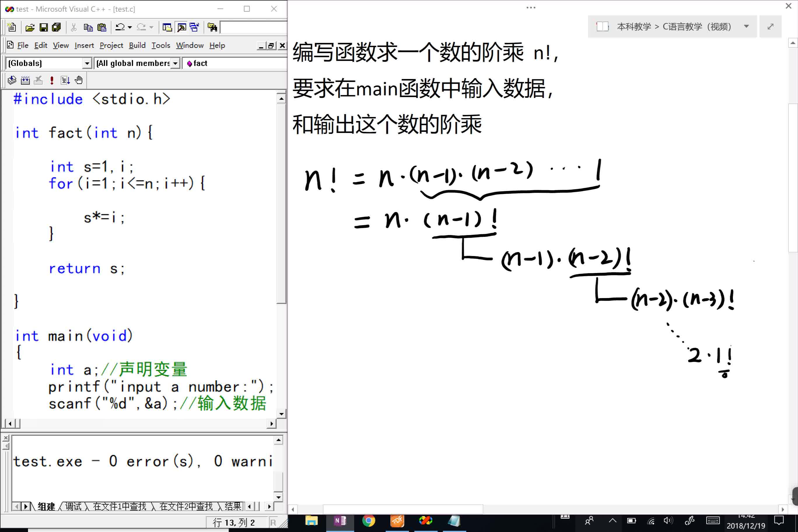
Task: Toggle the Window List button
Action: point(195,27)
